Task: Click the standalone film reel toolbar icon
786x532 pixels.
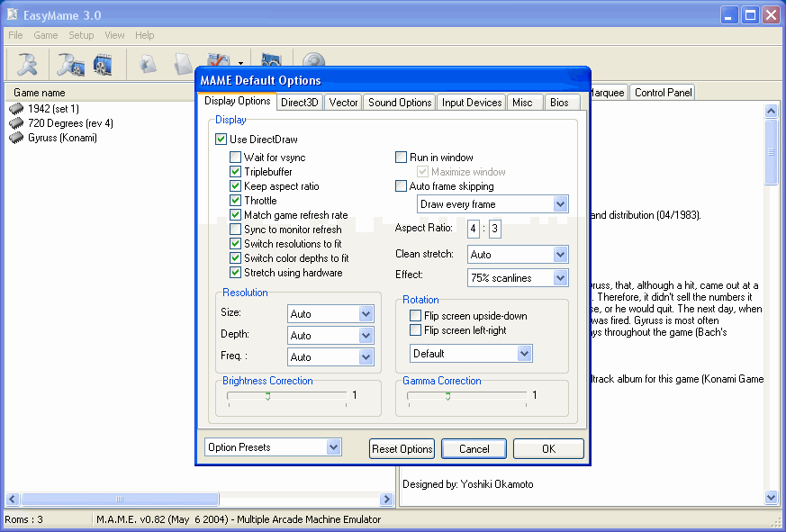Action: pos(103,65)
